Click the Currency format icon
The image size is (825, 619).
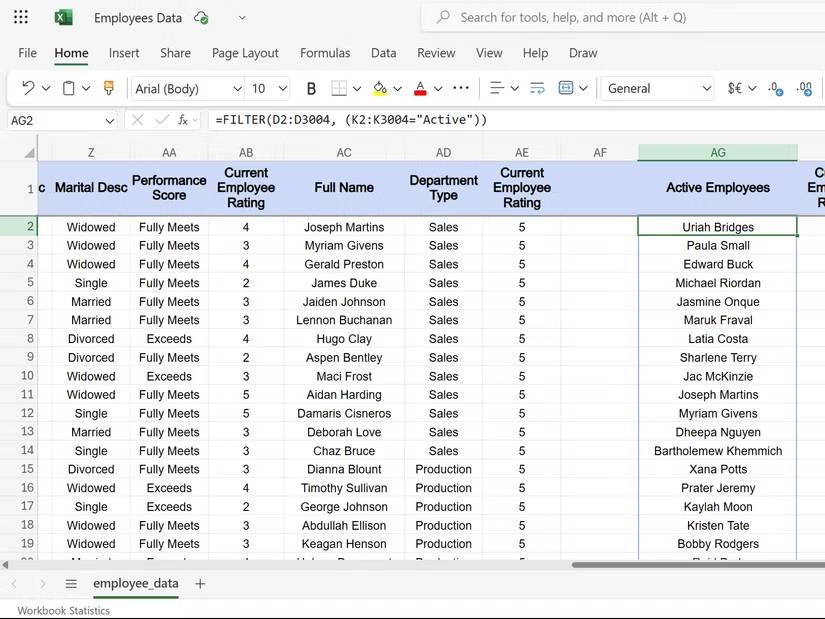pyautogui.click(x=735, y=88)
